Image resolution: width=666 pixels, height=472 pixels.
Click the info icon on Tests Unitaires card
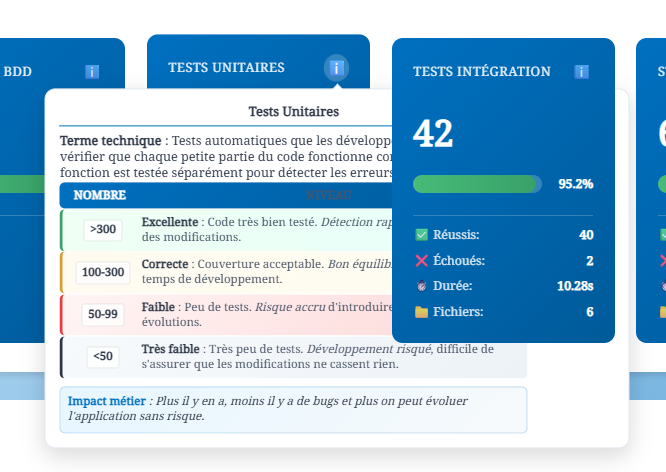[337, 68]
